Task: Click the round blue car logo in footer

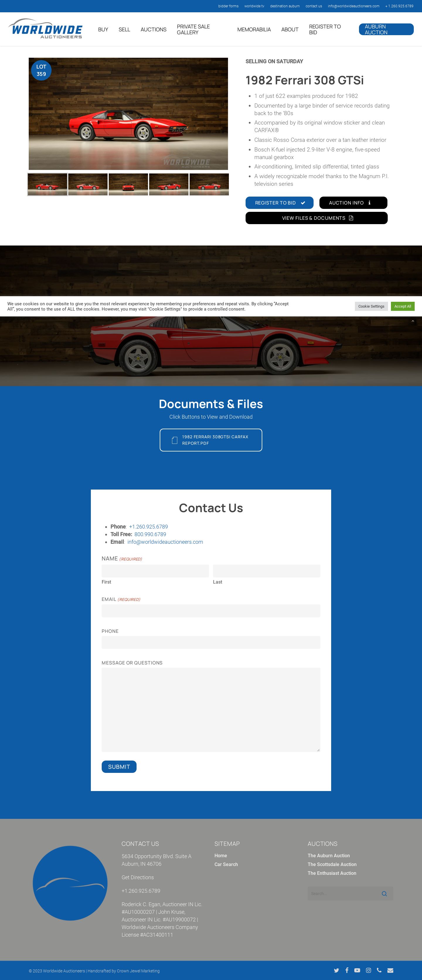Action: [70, 883]
